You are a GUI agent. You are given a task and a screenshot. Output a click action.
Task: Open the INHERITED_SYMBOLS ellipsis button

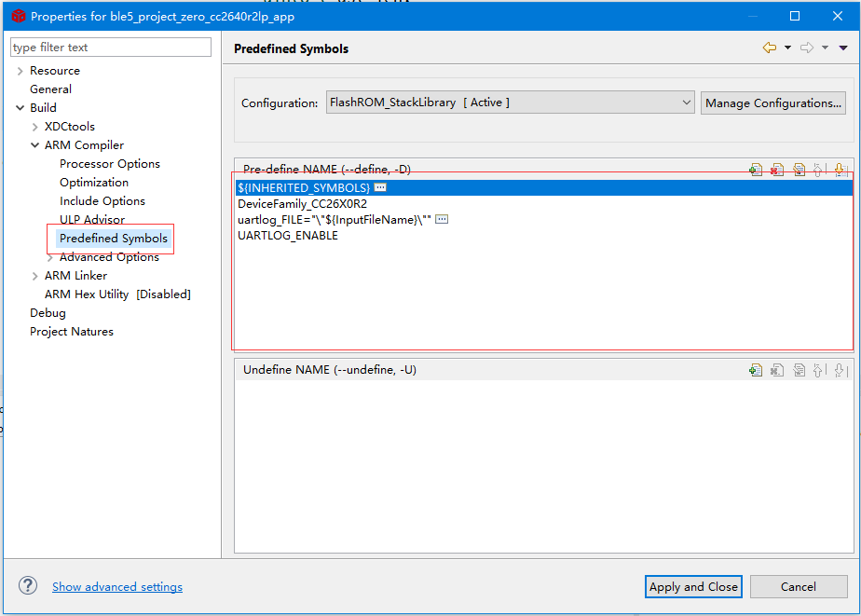(380, 187)
